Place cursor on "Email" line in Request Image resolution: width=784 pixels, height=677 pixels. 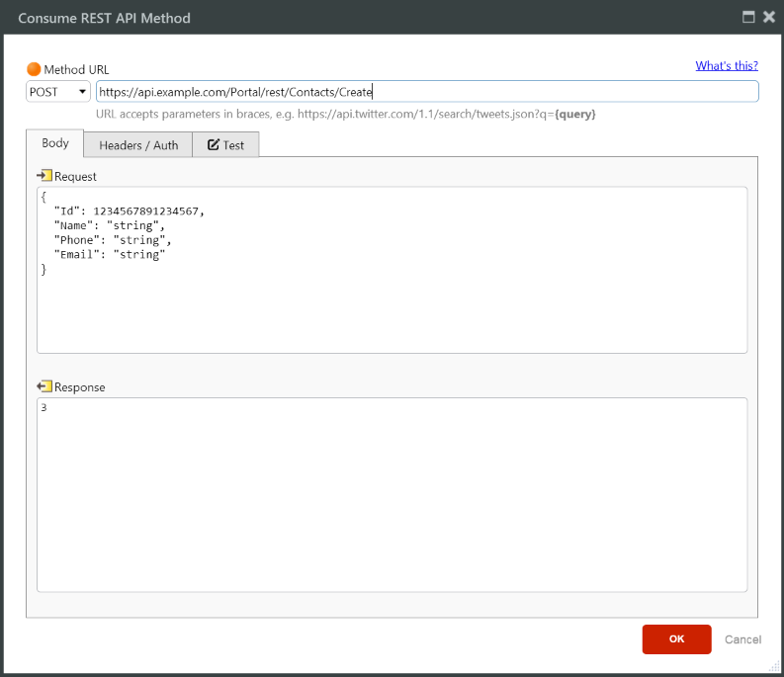click(x=109, y=255)
